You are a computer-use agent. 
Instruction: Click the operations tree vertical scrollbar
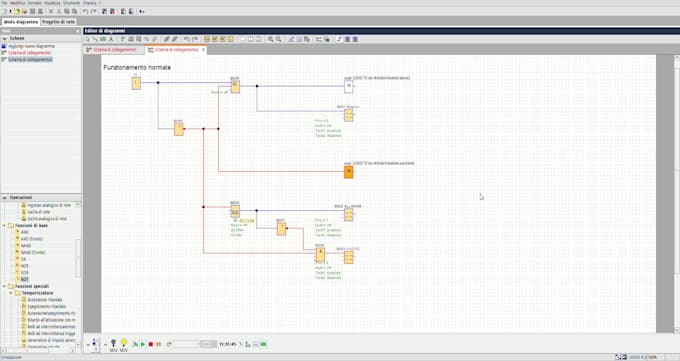[x=78, y=258]
